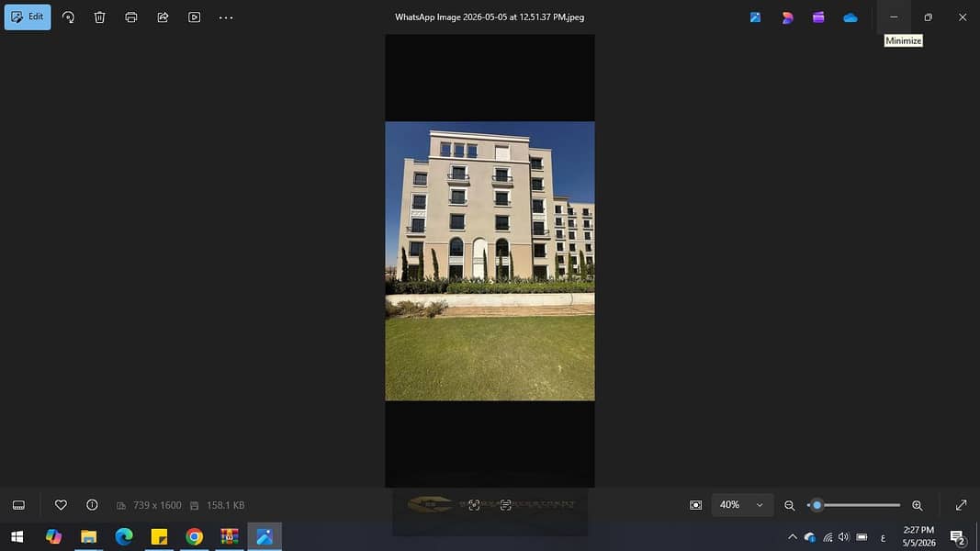This screenshot has width=980, height=551.
Task: Open OneDrive cloud icon in title bar
Action: 850,17
